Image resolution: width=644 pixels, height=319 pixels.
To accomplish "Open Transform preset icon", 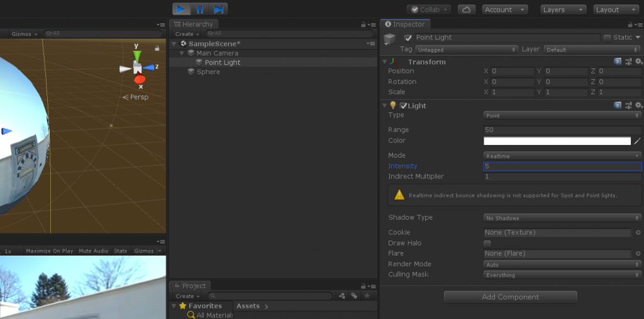I will 628,62.
